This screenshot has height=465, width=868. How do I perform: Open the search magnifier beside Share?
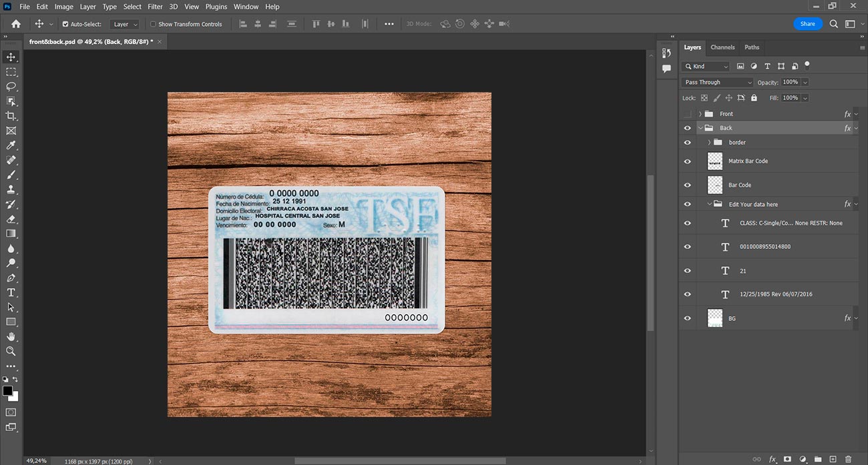[x=834, y=24]
